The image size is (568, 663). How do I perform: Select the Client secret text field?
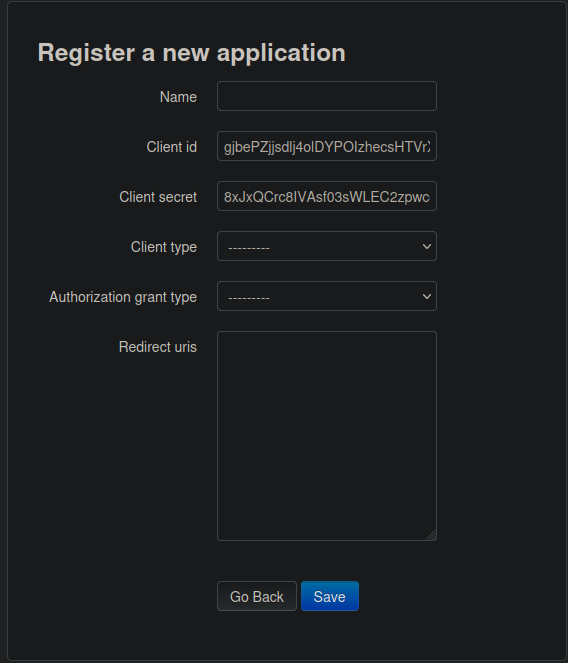coord(327,196)
